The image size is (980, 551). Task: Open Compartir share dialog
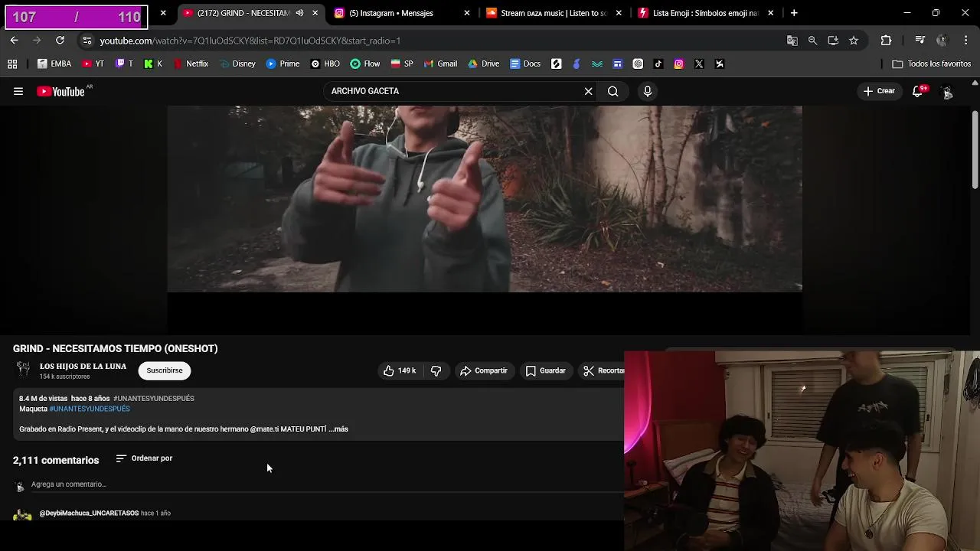[484, 370]
